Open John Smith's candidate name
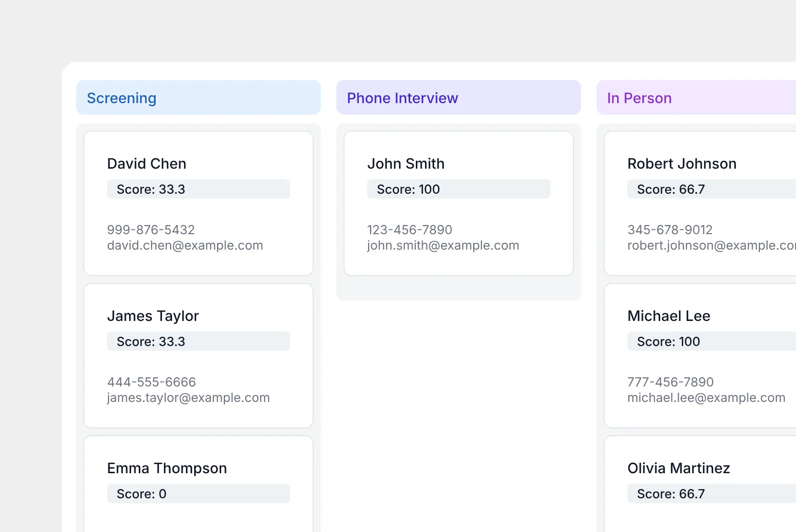The height and width of the screenshot is (532, 796). [x=406, y=164]
